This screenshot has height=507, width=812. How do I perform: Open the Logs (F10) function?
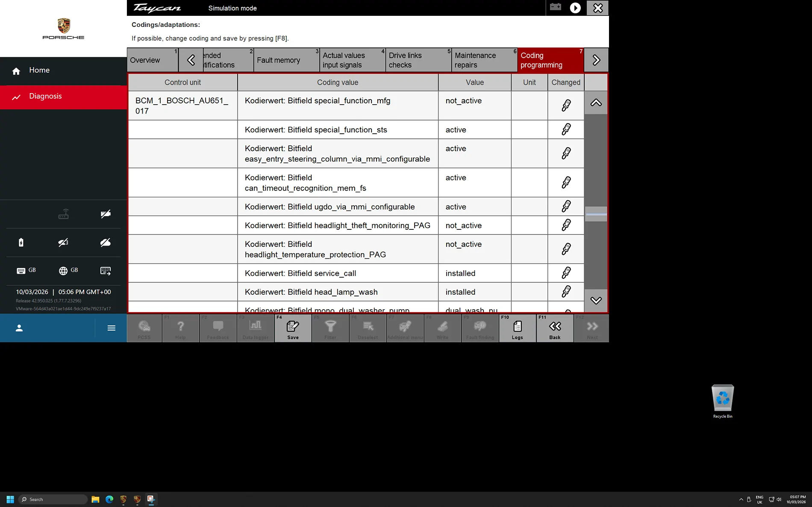coord(517,328)
